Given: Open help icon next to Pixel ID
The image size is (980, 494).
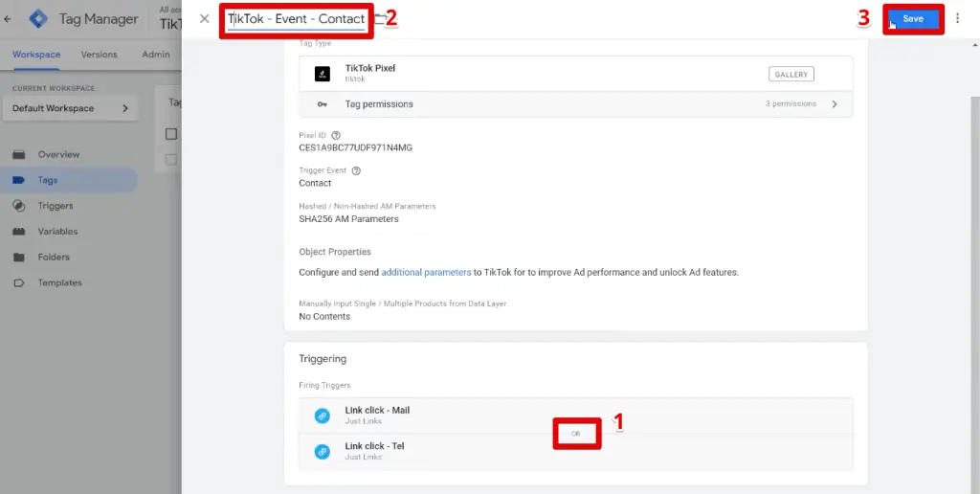Looking at the screenshot, I should 336,136.
